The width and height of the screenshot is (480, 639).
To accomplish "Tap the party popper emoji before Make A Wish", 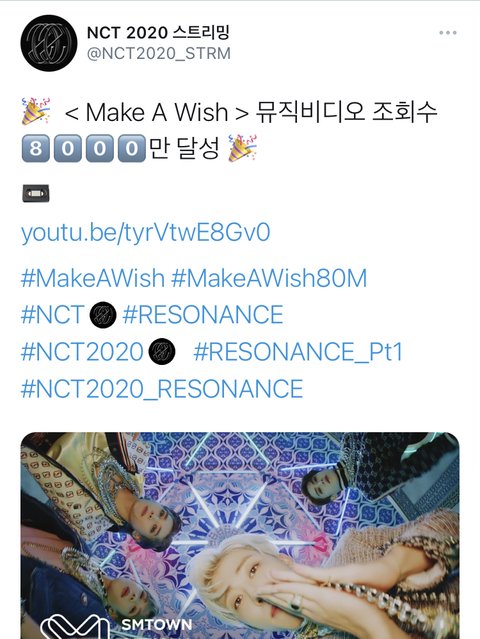I will coord(36,111).
